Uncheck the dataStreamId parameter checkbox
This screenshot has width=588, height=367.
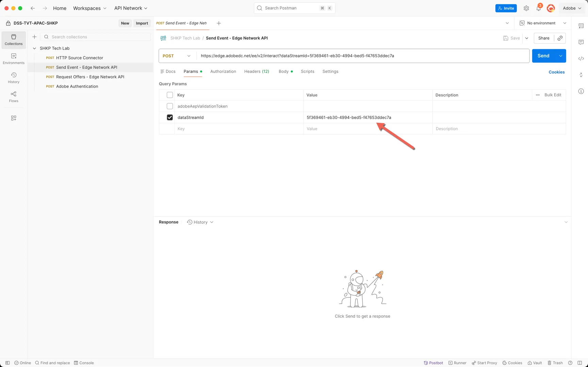pyautogui.click(x=170, y=117)
